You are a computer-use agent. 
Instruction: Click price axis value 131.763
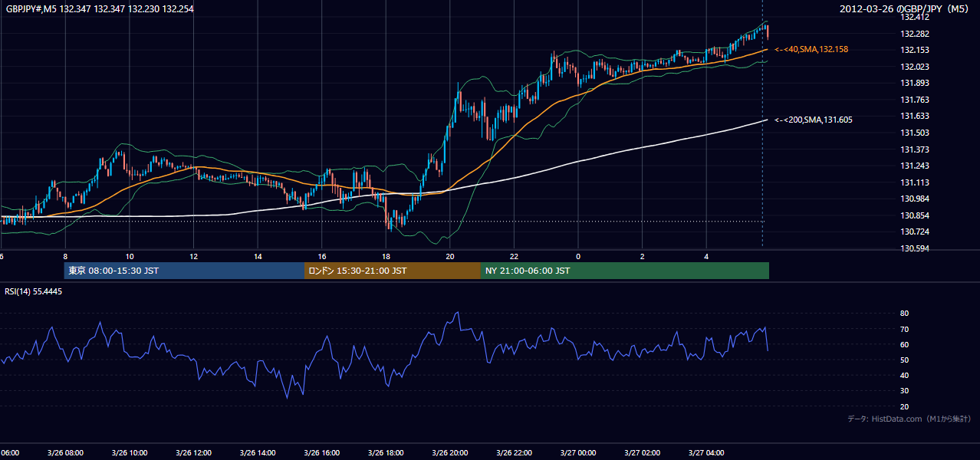(x=914, y=100)
